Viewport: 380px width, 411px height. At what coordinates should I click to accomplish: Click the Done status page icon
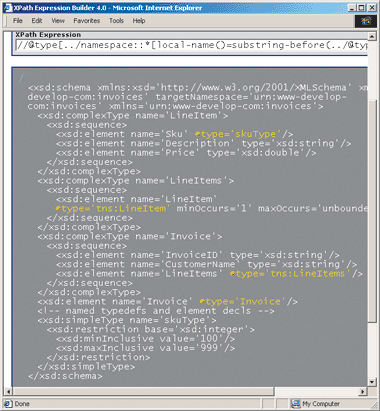(x=8, y=404)
